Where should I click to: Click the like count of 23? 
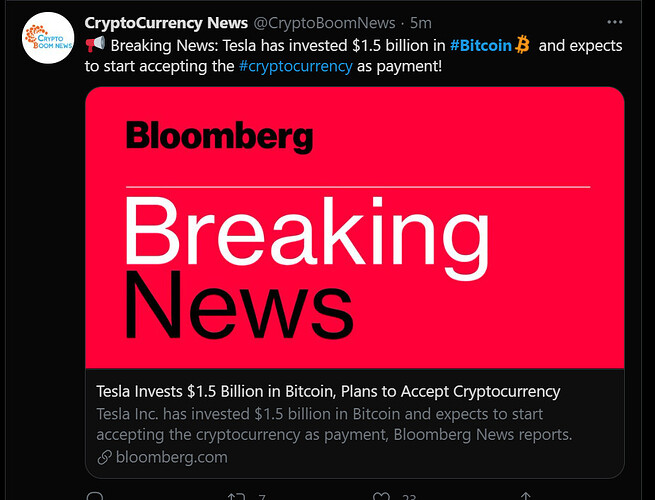[x=408, y=497]
